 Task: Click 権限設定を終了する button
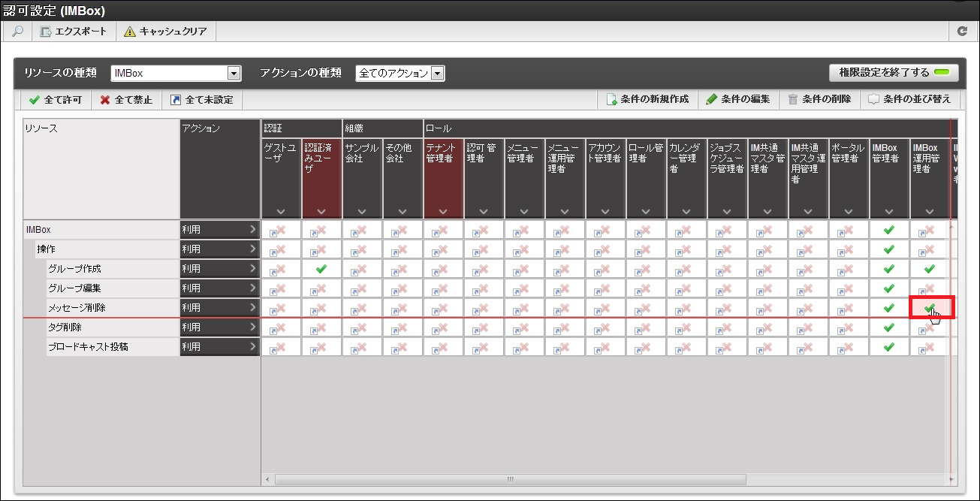click(893, 73)
